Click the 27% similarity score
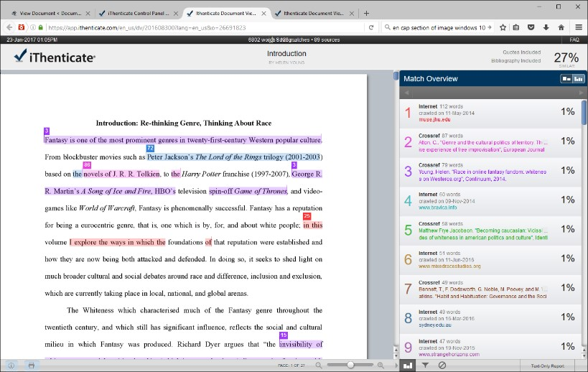 [x=566, y=57]
